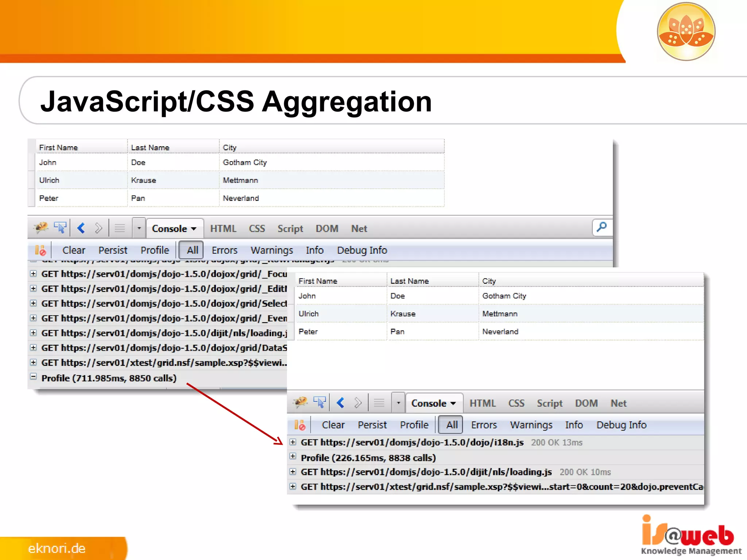Click the break on errors icon in lower console
This screenshot has height=560, width=747.
click(300, 425)
